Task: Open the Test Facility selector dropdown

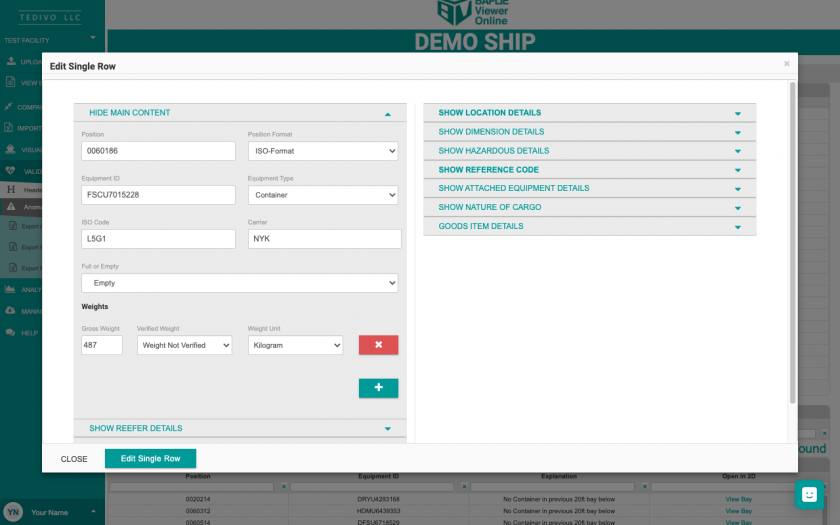Action: click(50, 40)
